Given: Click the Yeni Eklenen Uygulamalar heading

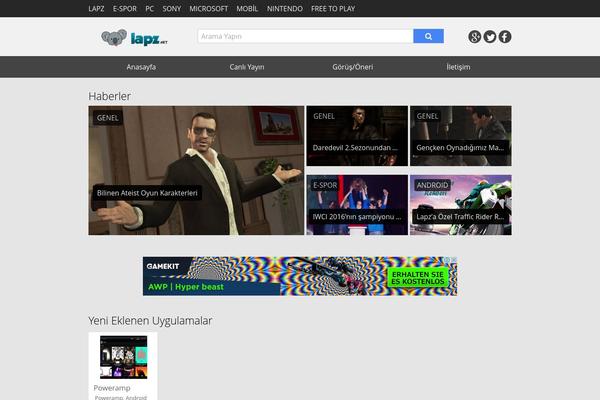Looking at the screenshot, I should [150, 321].
